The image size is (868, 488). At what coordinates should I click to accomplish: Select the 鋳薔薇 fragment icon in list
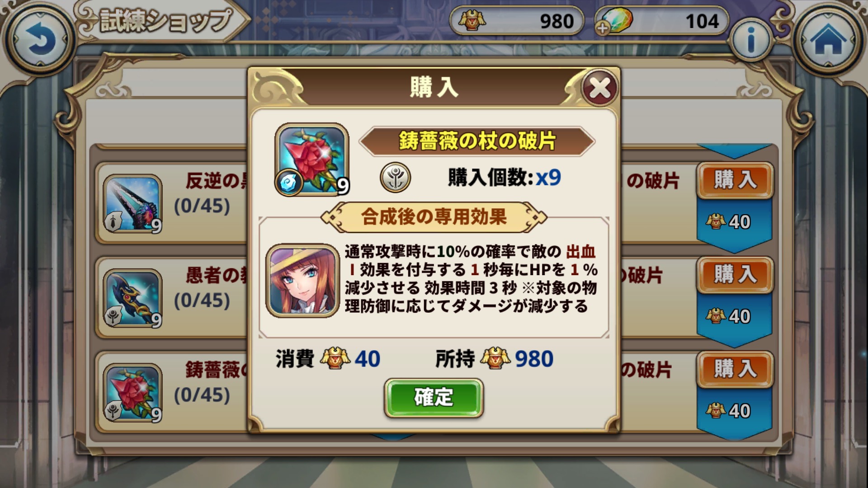[132, 393]
